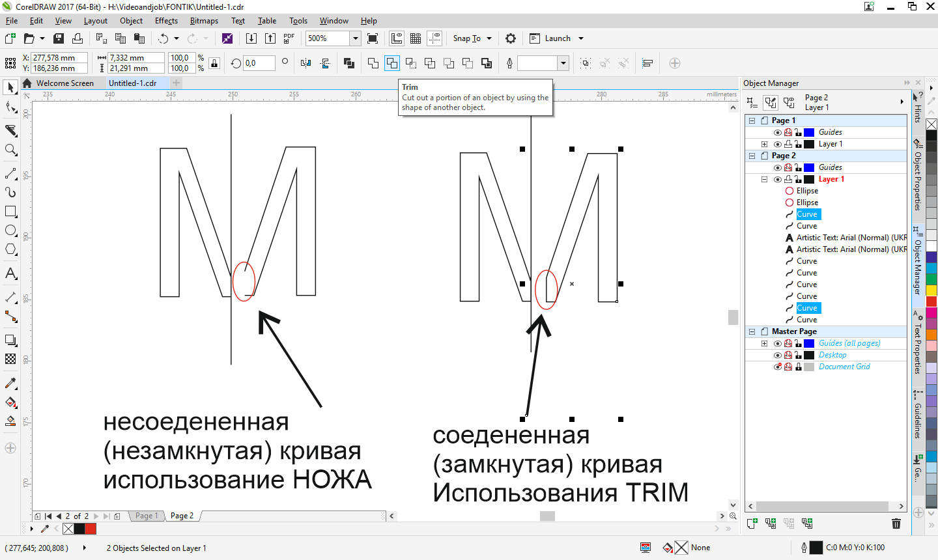
Task: Click the Import icon in the toolbar
Action: click(251, 38)
